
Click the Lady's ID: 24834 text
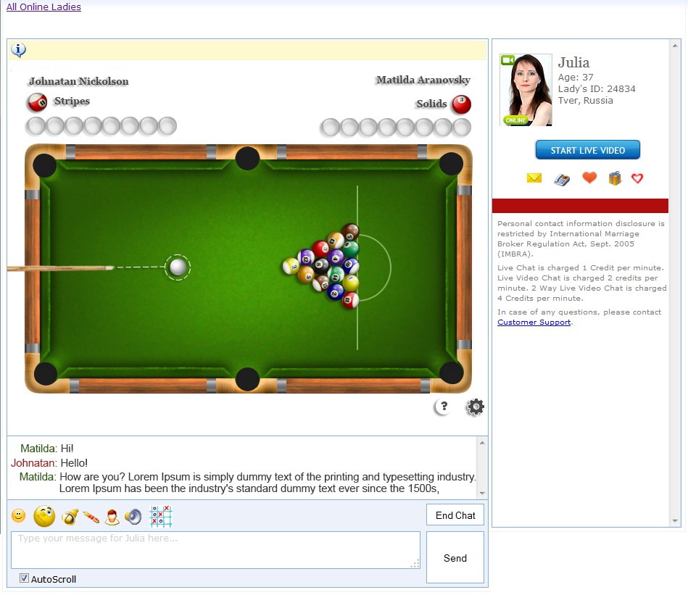(597, 88)
